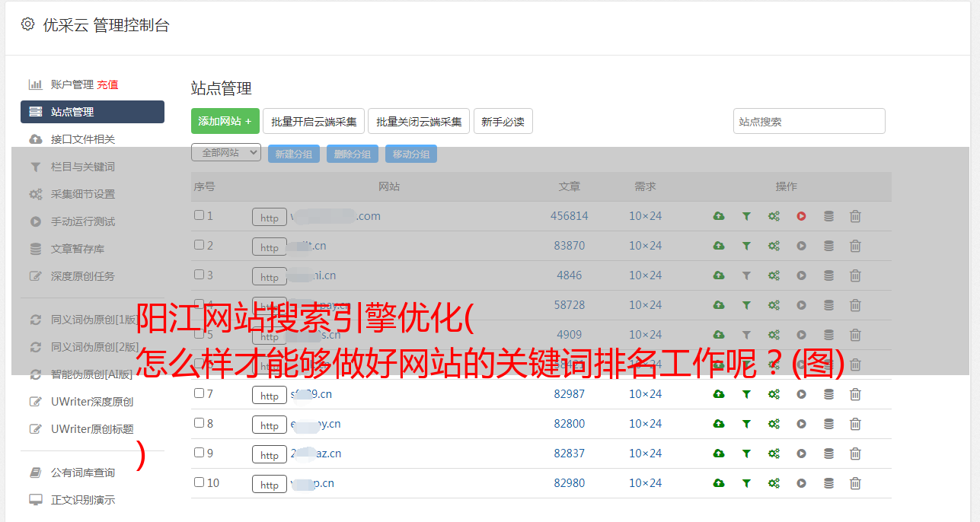Click the cloud upload icon in row 2
980x522 pixels.
click(x=719, y=246)
